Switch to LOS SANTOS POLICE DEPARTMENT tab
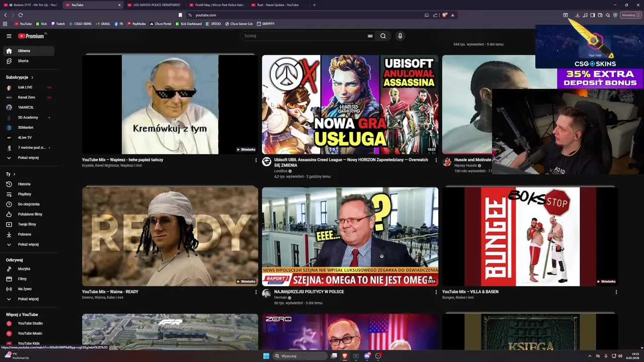 coord(155,5)
